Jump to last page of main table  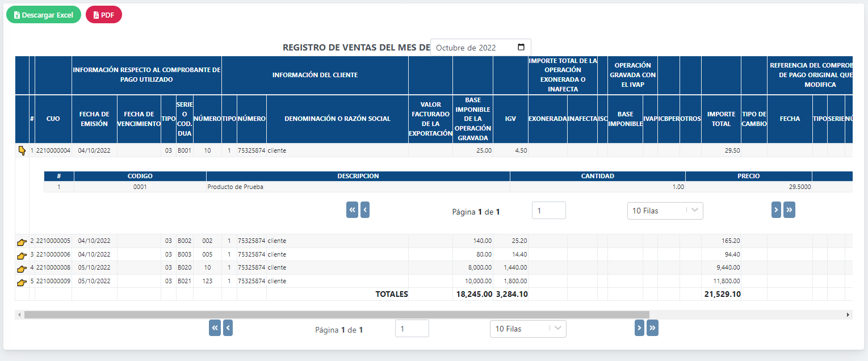652,328
